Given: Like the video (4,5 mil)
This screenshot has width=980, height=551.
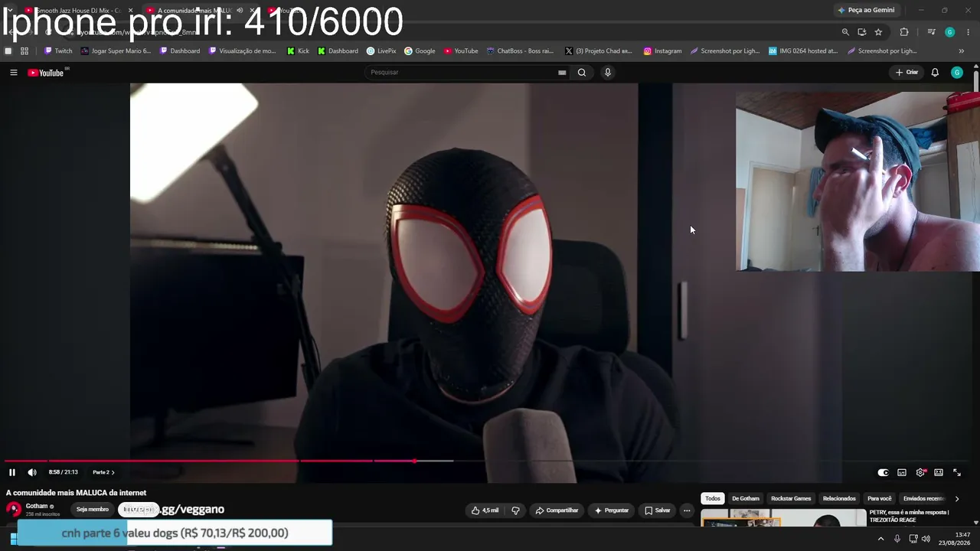Looking at the screenshot, I should (x=485, y=510).
